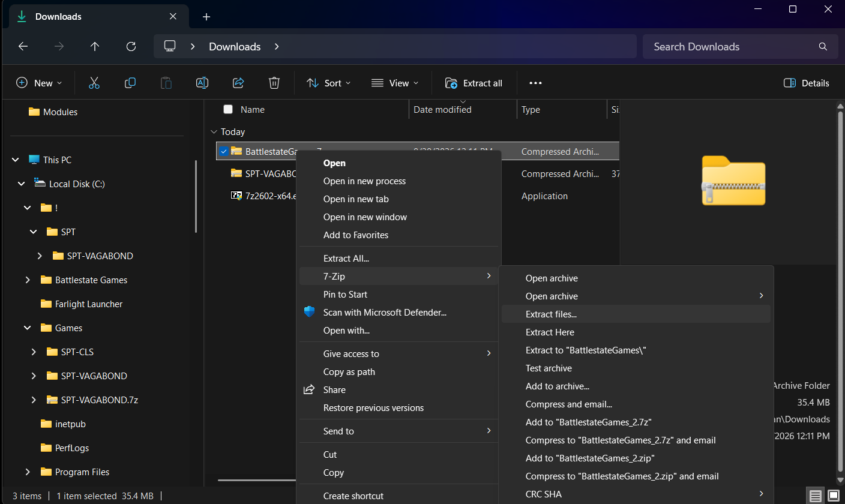Collapse the This PC tree node
The image size is (845, 504).
pos(15,160)
